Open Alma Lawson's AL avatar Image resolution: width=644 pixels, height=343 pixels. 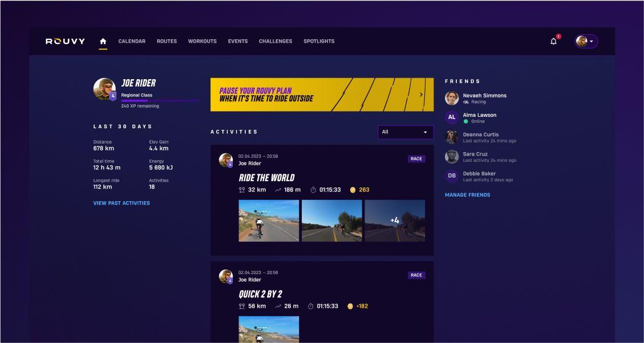click(452, 117)
